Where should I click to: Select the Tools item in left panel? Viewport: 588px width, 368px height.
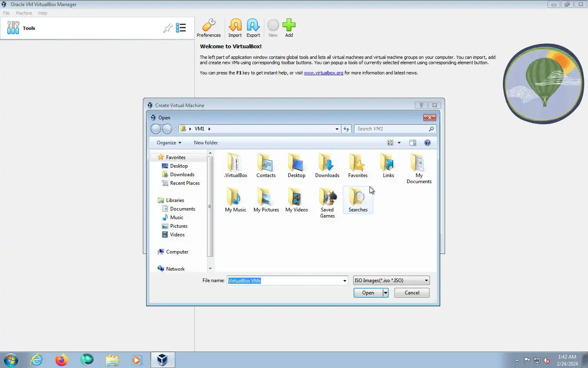click(x=97, y=28)
